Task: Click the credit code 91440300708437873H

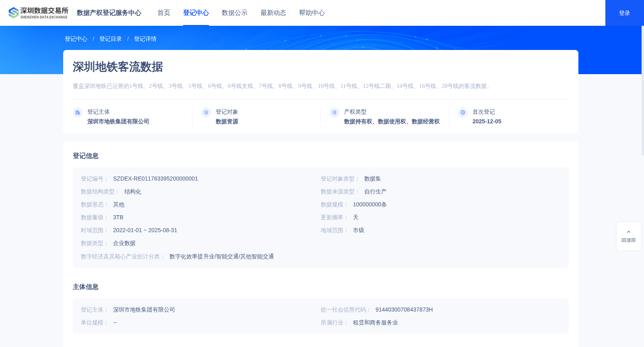Action: [x=404, y=310]
